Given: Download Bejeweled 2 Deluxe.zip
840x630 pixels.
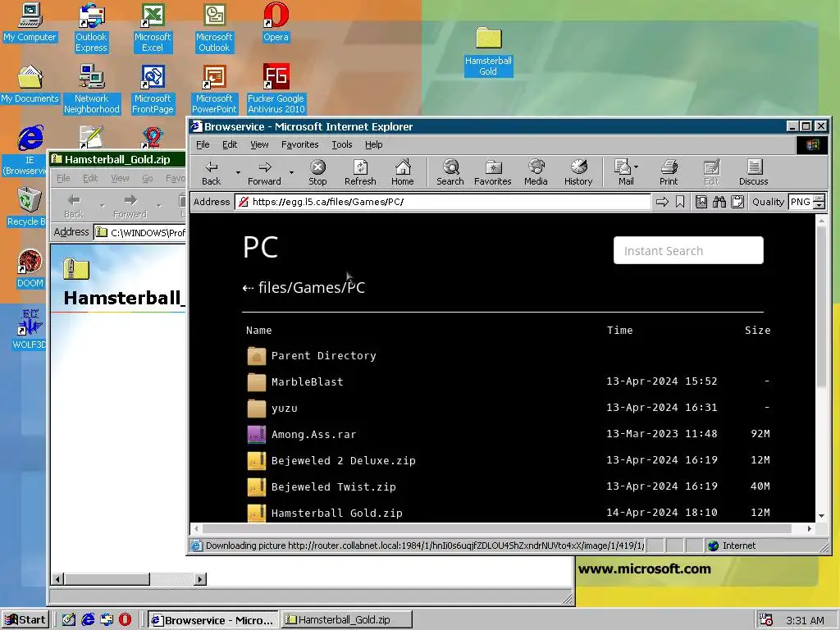Looking at the screenshot, I should click(x=344, y=461).
